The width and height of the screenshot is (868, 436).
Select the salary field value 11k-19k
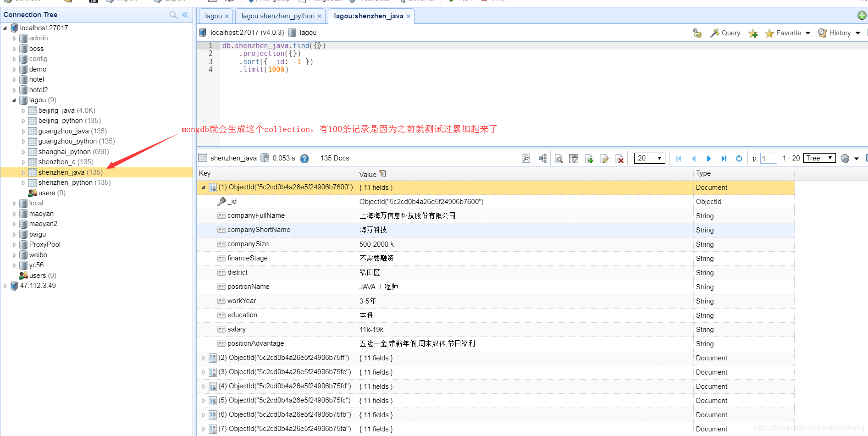pyautogui.click(x=371, y=330)
